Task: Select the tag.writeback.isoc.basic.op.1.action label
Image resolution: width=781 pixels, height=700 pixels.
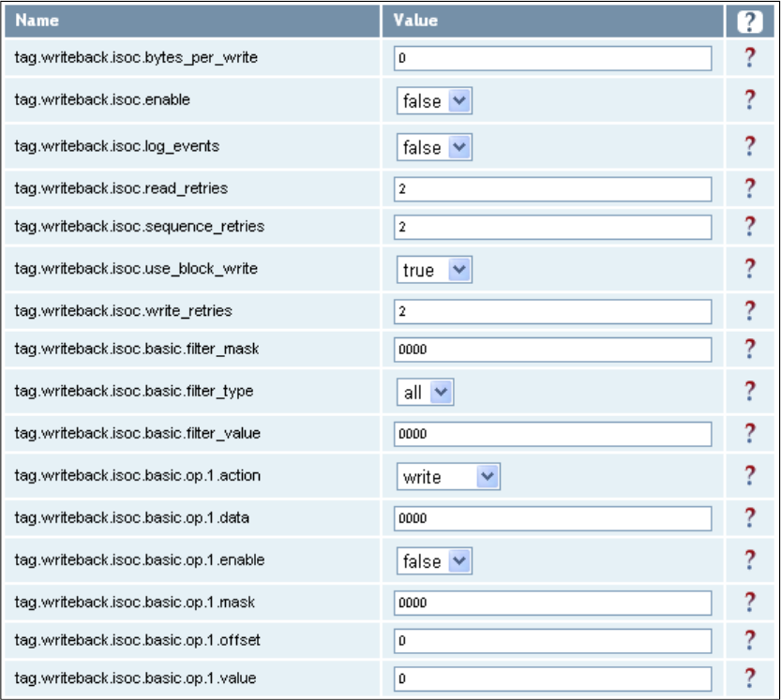Action: 138,476
